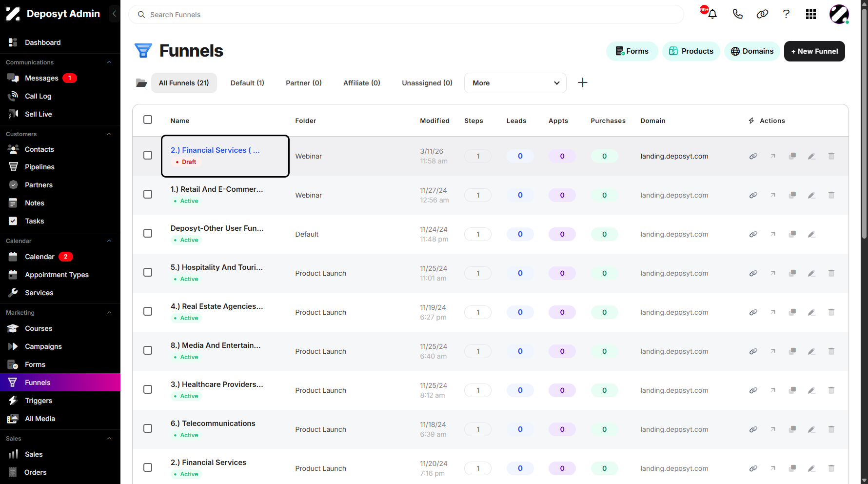Select the Telecommunications row checkbox
The width and height of the screenshot is (868, 484).
148,428
